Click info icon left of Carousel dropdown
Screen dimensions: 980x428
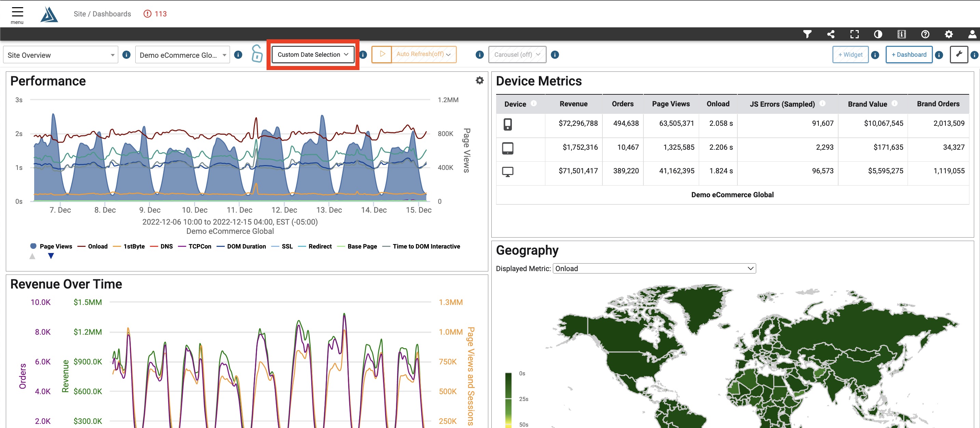click(x=479, y=55)
